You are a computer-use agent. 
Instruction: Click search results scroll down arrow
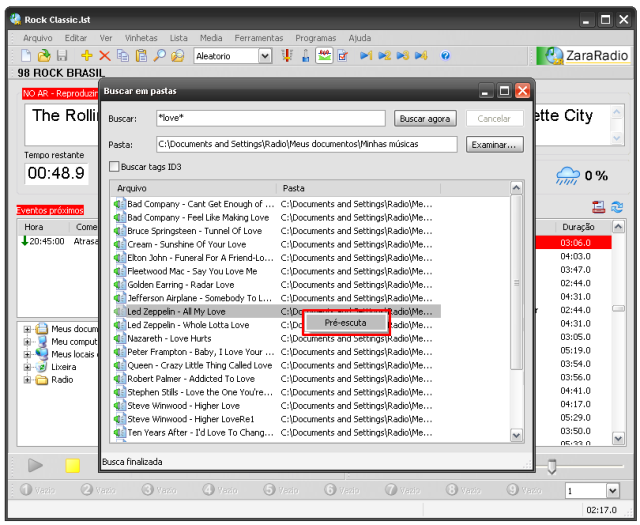click(516, 436)
